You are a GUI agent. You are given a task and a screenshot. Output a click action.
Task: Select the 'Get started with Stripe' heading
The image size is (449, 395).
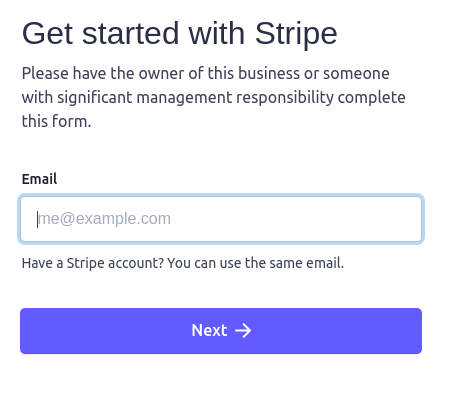point(180,33)
